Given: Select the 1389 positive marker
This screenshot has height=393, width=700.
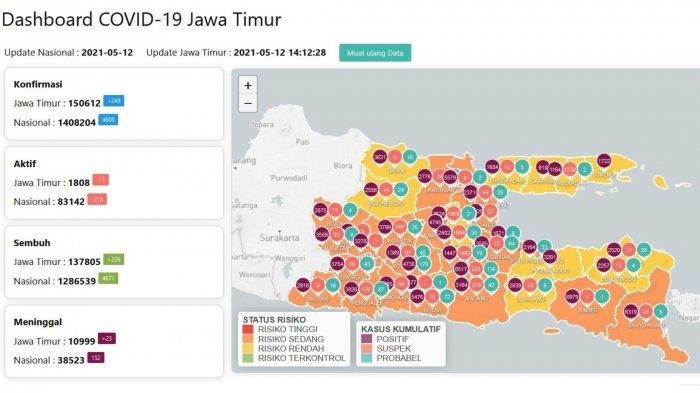Looking at the screenshot, I should coord(393,253).
